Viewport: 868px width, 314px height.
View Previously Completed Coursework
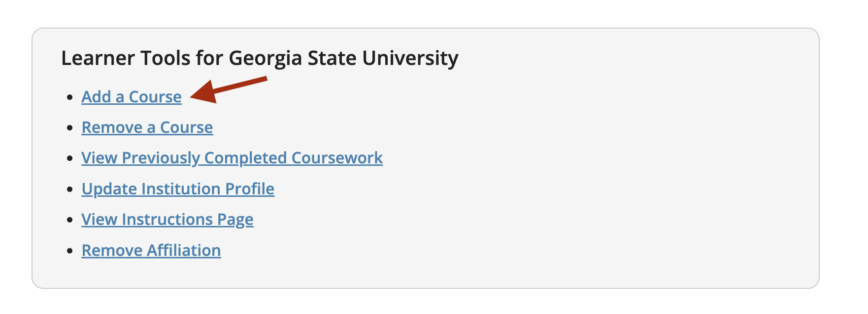(x=232, y=158)
